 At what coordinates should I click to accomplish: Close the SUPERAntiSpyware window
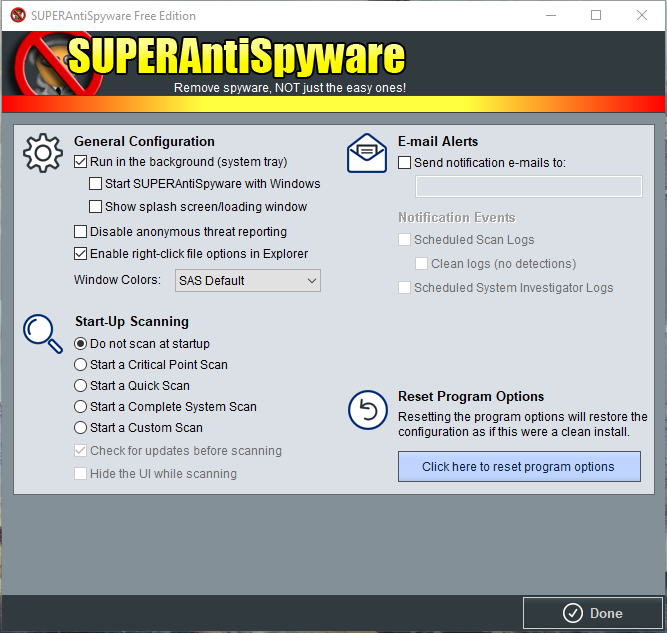[642, 15]
